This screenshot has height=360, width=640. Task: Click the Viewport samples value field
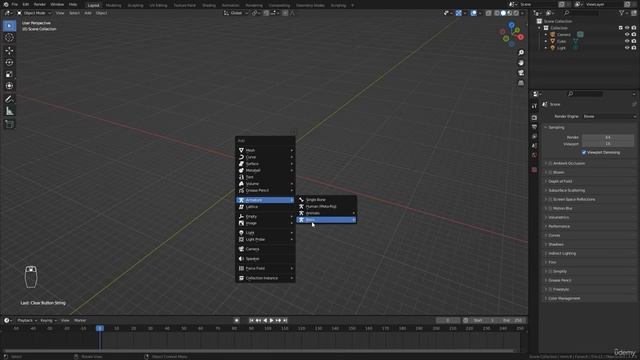(608, 144)
